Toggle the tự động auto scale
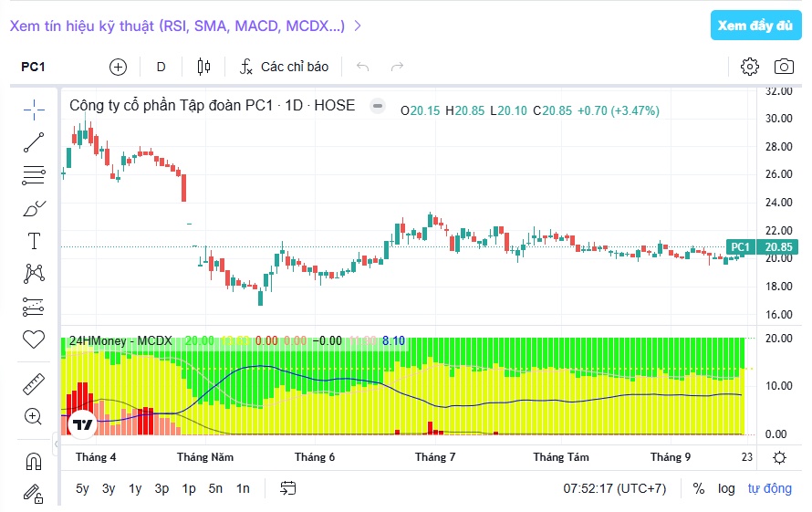812x512 pixels. 769,488
